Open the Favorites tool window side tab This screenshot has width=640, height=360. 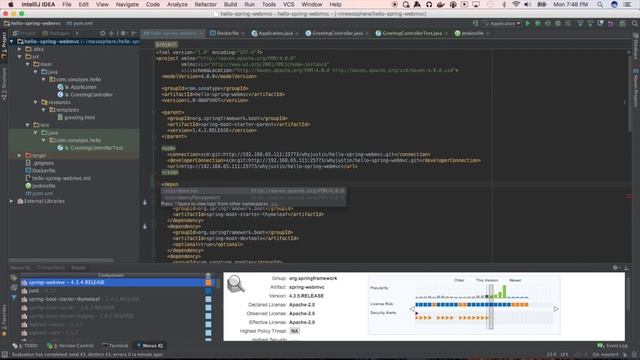(4, 320)
